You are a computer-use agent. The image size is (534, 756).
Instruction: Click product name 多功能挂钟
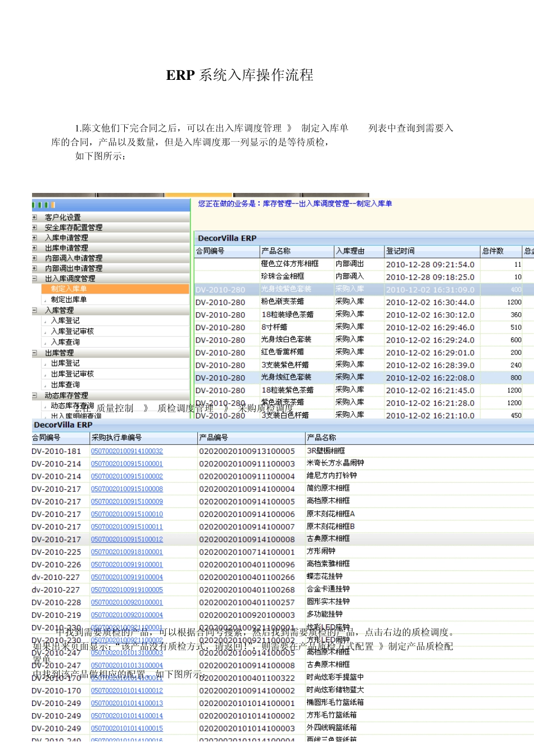324,615
